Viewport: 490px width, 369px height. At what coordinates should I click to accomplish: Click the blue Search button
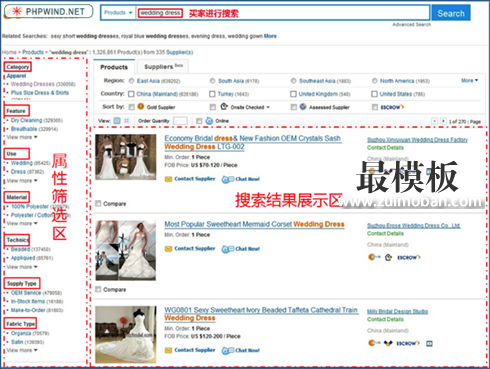coord(451,13)
